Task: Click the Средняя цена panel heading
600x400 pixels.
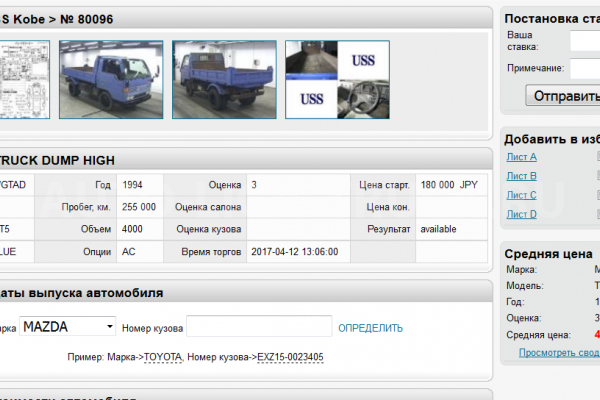Action: (548, 254)
